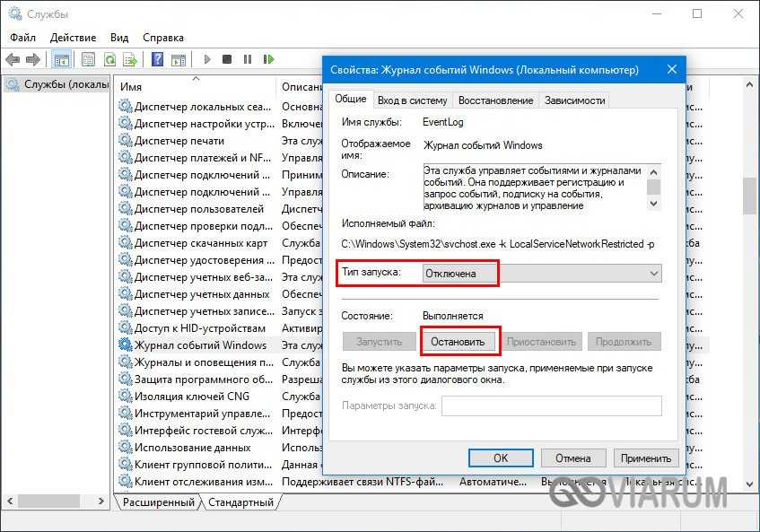760x532 pixels.
Task: Open the Справка menu
Action: (x=162, y=38)
